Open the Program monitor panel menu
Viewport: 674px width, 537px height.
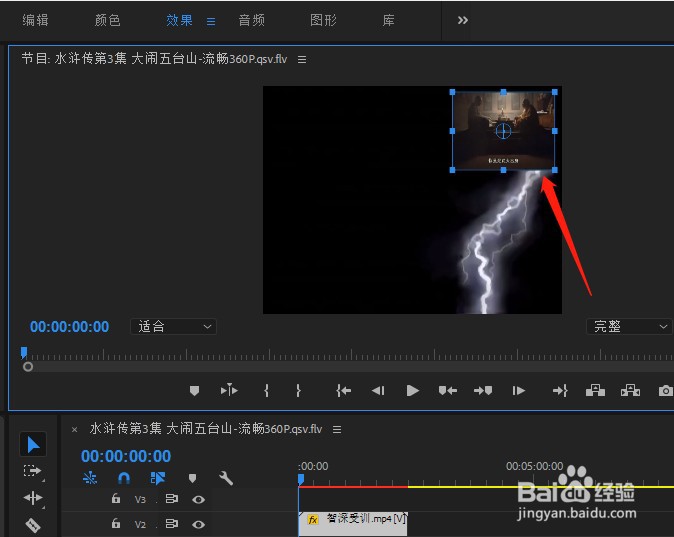pos(302,59)
